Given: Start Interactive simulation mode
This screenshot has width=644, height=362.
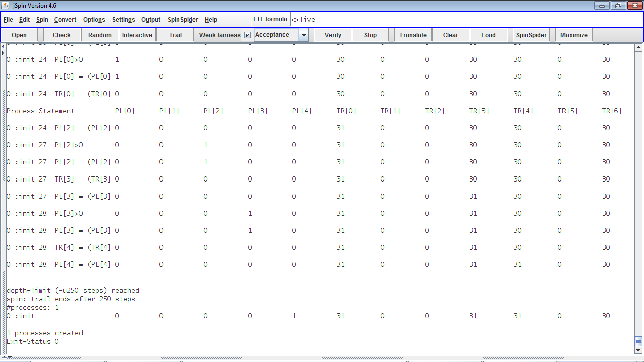Looking at the screenshot, I should pyautogui.click(x=137, y=35).
